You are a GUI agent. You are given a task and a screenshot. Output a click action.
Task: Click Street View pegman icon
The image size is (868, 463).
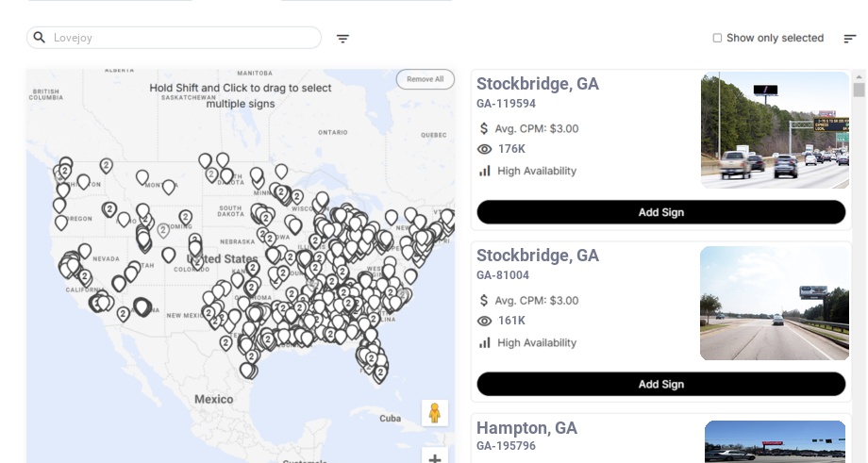[x=434, y=413]
